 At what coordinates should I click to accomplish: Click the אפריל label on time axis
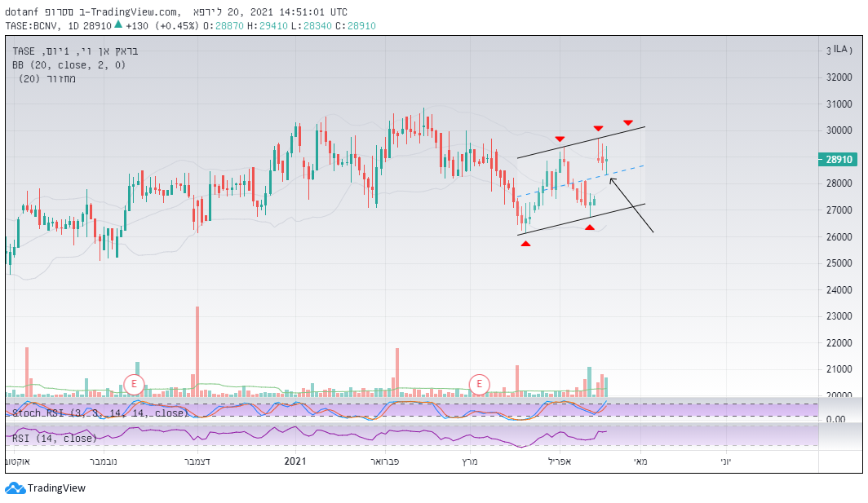(x=559, y=461)
